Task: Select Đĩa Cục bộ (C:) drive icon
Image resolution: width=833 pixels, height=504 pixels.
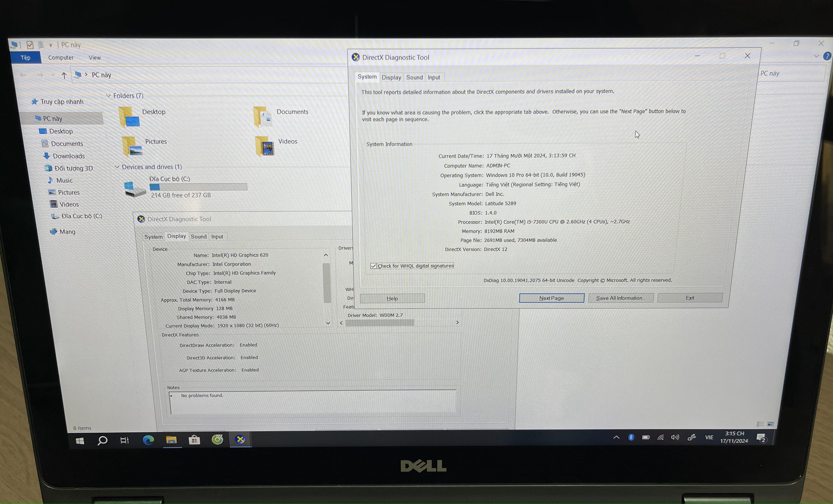Action: pos(135,189)
